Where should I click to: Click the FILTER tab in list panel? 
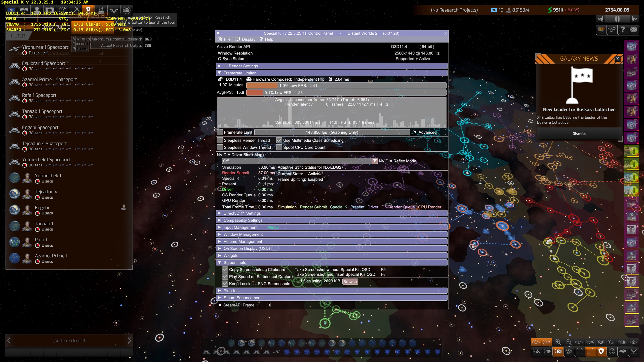pyautogui.click(x=18, y=36)
